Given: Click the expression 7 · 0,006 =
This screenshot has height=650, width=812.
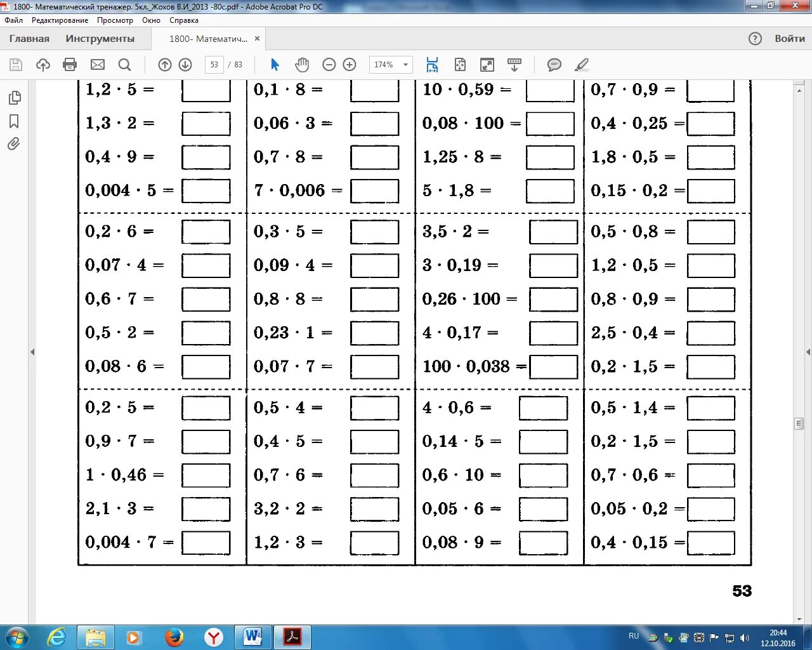Looking at the screenshot, I should 298,190.
